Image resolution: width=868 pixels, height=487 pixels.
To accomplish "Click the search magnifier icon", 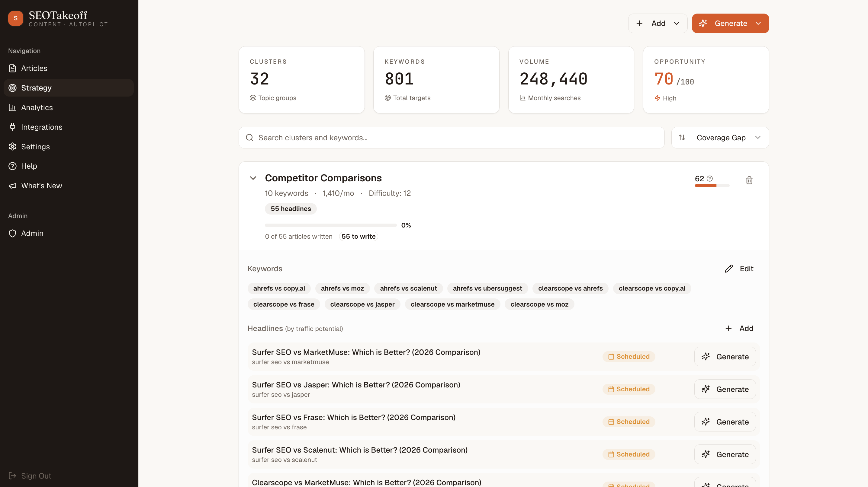I will pyautogui.click(x=250, y=138).
